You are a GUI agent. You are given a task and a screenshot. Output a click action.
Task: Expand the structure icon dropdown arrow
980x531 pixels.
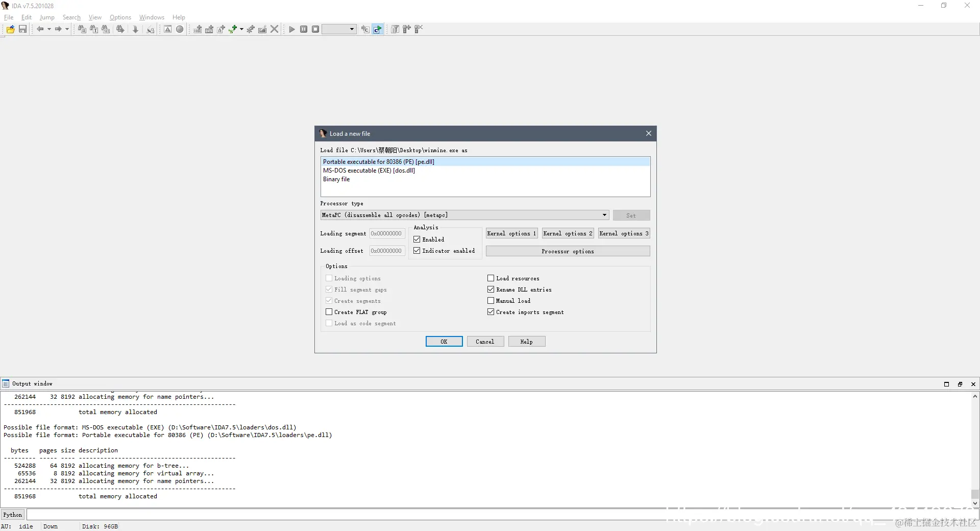tap(241, 29)
